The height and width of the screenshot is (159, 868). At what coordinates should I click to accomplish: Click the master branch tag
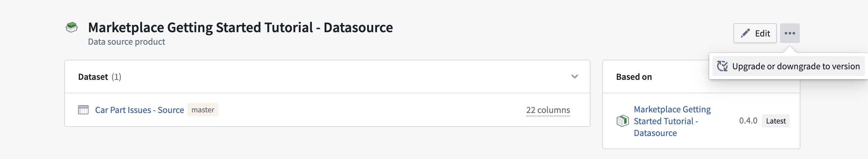coord(202,110)
